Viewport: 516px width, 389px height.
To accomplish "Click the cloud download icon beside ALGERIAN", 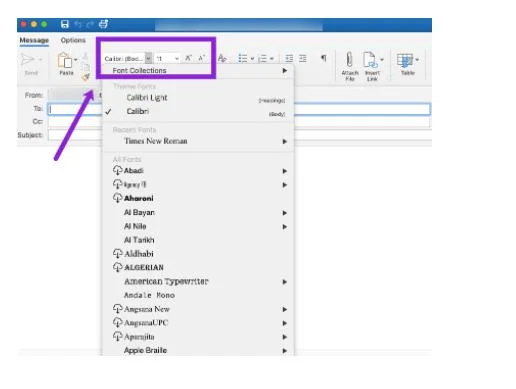I will (x=117, y=267).
